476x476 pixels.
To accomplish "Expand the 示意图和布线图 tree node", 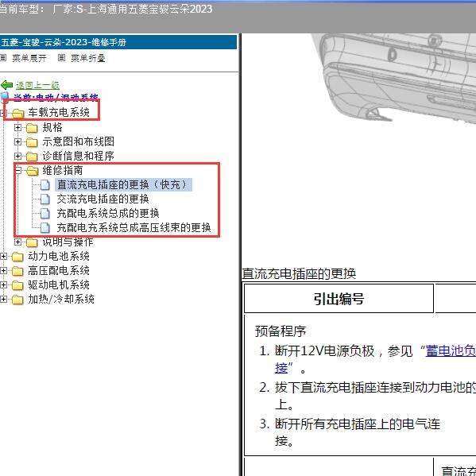I will tap(18, 141).
